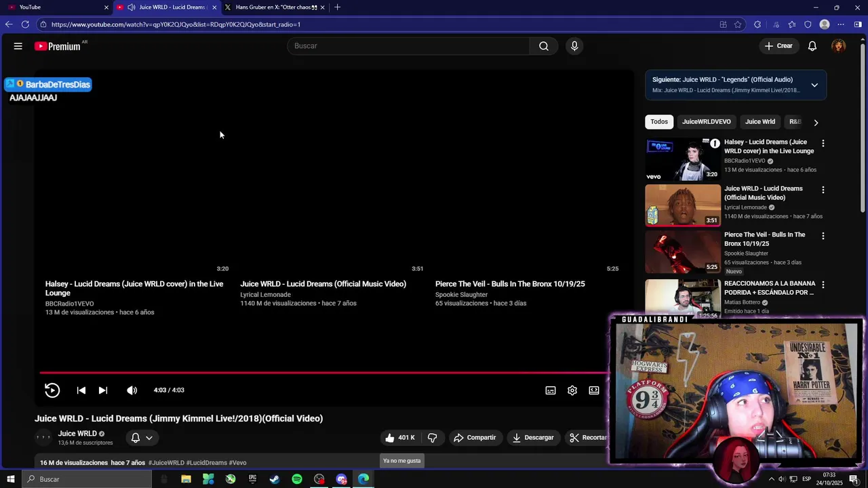Screen dimensions: 868x488
Task: Share the video via Compartir
Action: [475, 438]
